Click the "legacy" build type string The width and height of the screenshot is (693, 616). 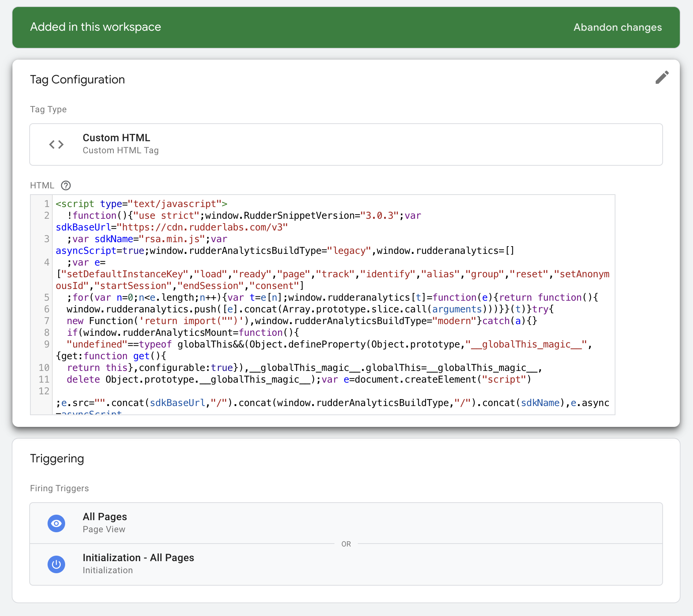pos(349,251)
